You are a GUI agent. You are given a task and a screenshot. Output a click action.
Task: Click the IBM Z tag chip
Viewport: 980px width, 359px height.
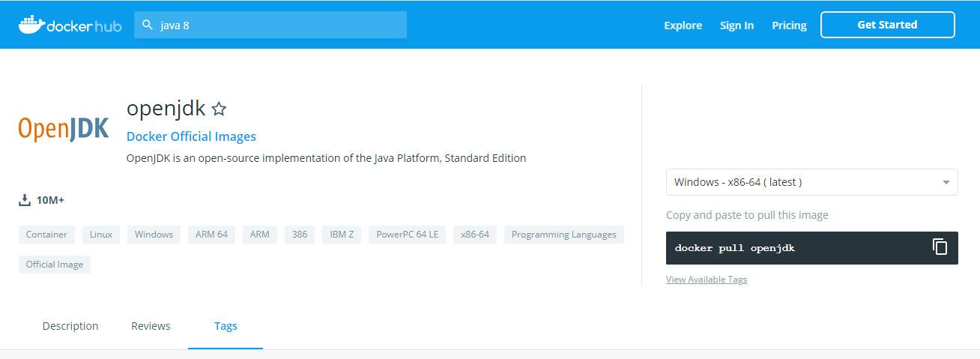[x=342, y=235]
